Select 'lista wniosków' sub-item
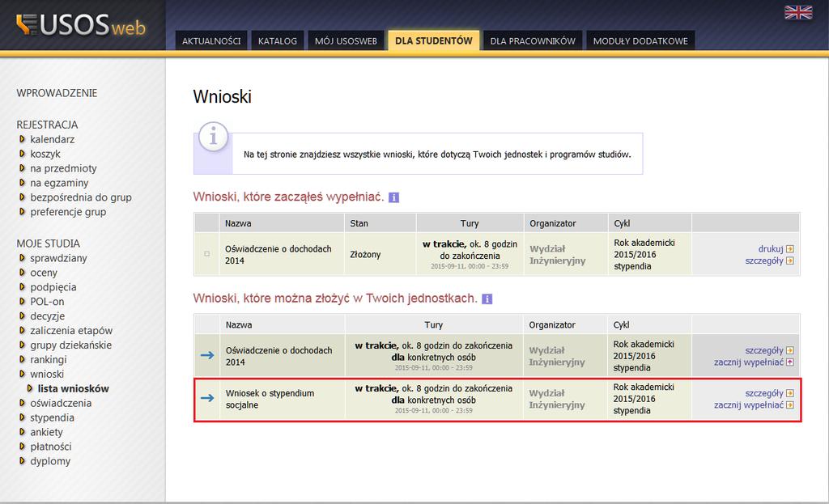The height and width of the screenshot is (504, 829). coord(73,389)
